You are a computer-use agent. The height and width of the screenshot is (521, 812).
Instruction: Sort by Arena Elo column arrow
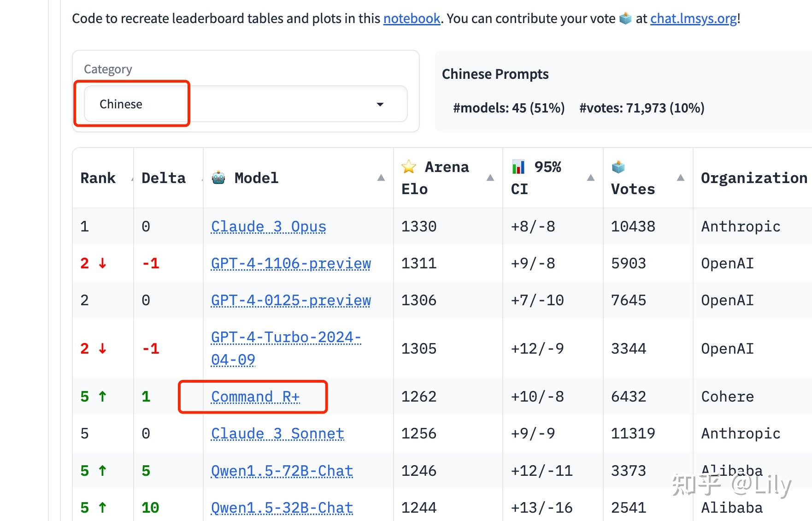click(490, 178)
